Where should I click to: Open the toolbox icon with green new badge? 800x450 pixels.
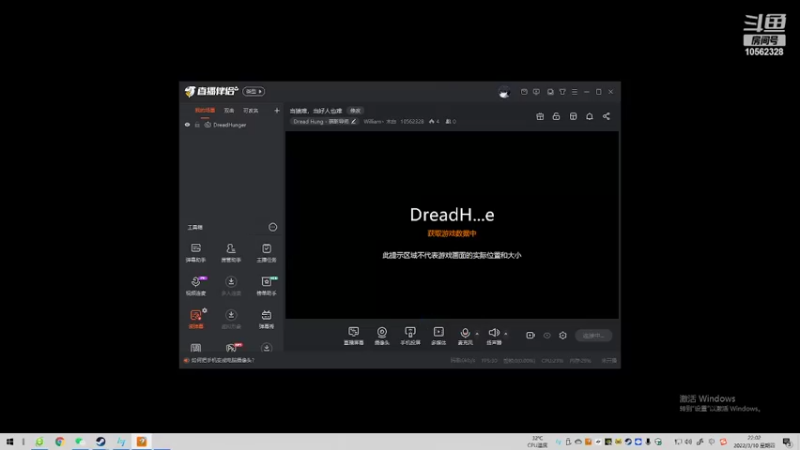click(x=266, y=285)
